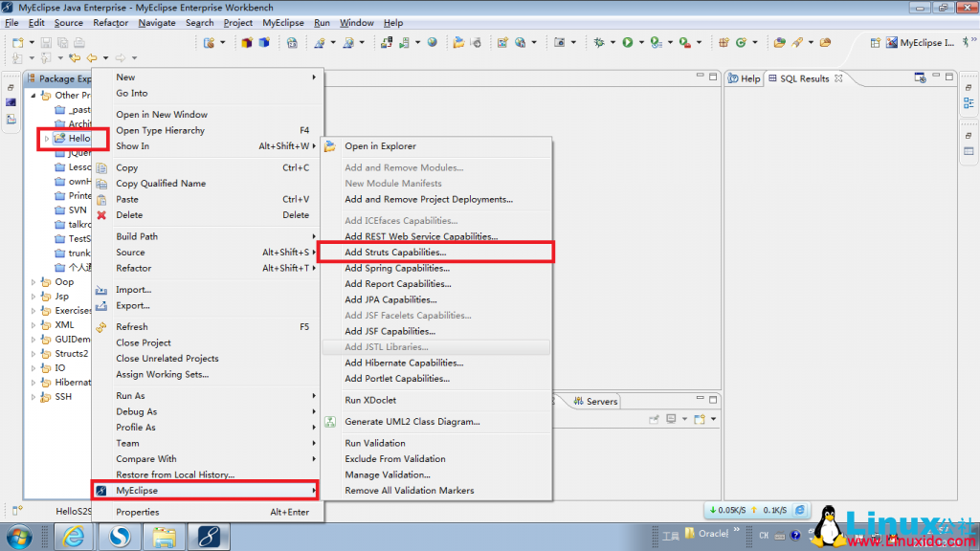Image resolution: width=980 pixels, height=551 pixels.
Task: Choose Properties in the context menu
Action: [208, 513]
